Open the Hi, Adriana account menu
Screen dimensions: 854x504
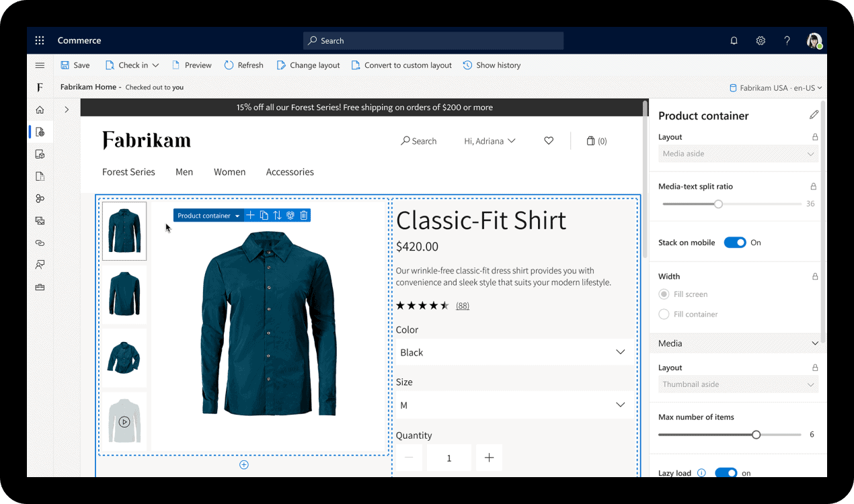[x=490, y=141]
